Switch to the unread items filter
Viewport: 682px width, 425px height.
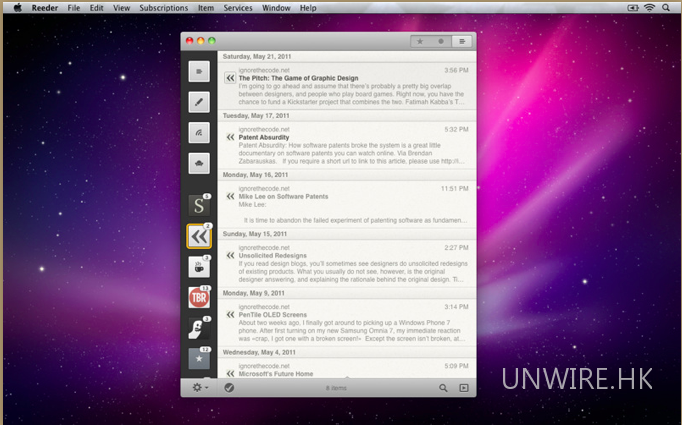click(x=440, y=41)
